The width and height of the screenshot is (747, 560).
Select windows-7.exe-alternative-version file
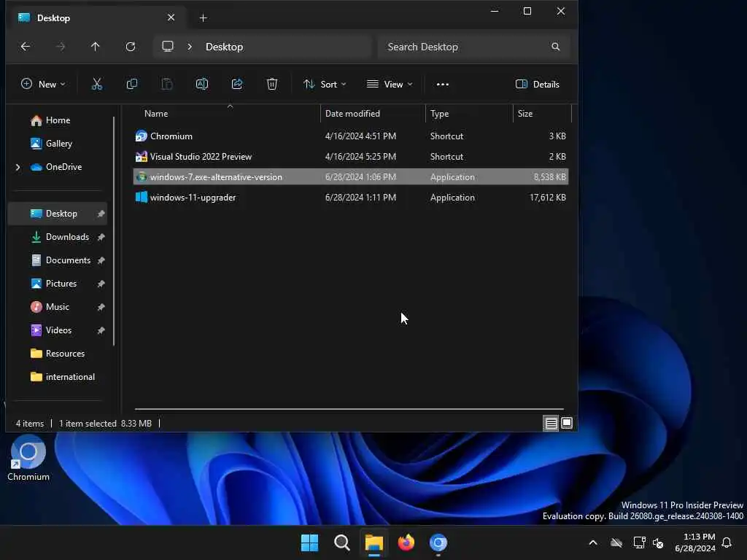pyautogui.click(x=351, y=177)
